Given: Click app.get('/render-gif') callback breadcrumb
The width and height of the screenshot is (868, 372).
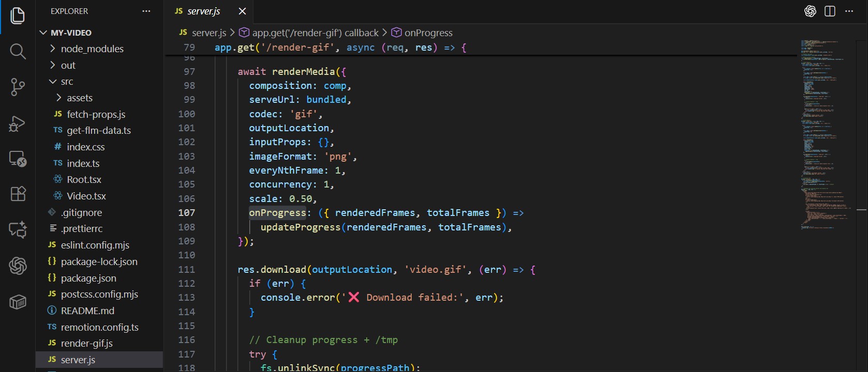Looking at the screenshot, I should [315, 33].
